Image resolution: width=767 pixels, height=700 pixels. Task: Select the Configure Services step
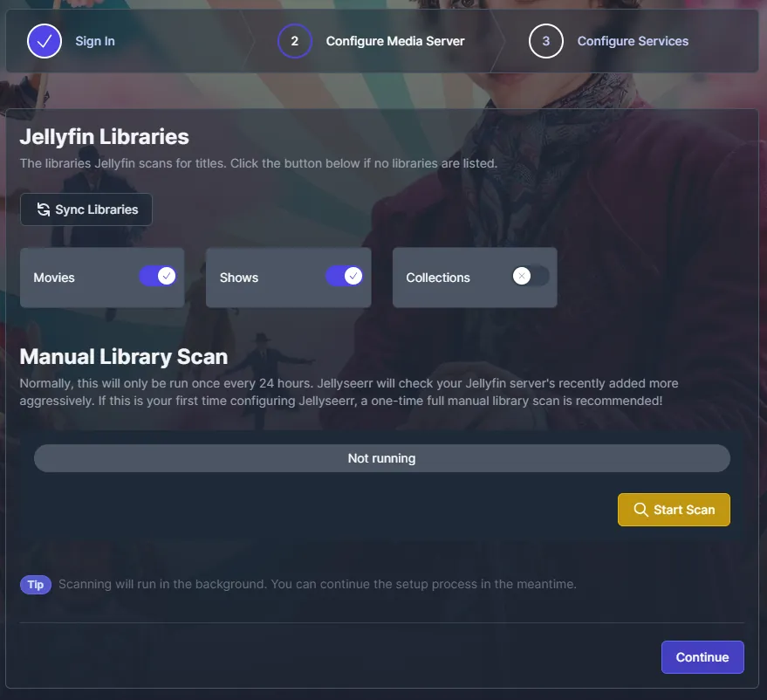[x=633, y=40]
